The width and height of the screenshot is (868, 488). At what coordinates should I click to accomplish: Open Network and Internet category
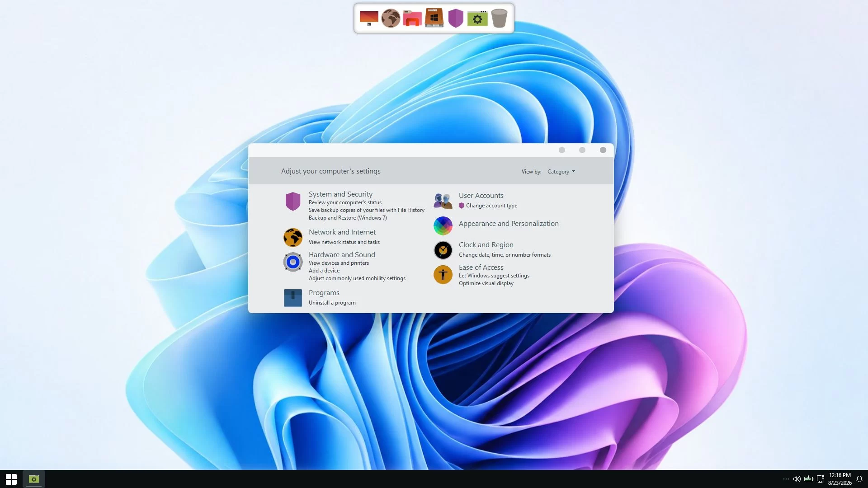coord(342,232)
